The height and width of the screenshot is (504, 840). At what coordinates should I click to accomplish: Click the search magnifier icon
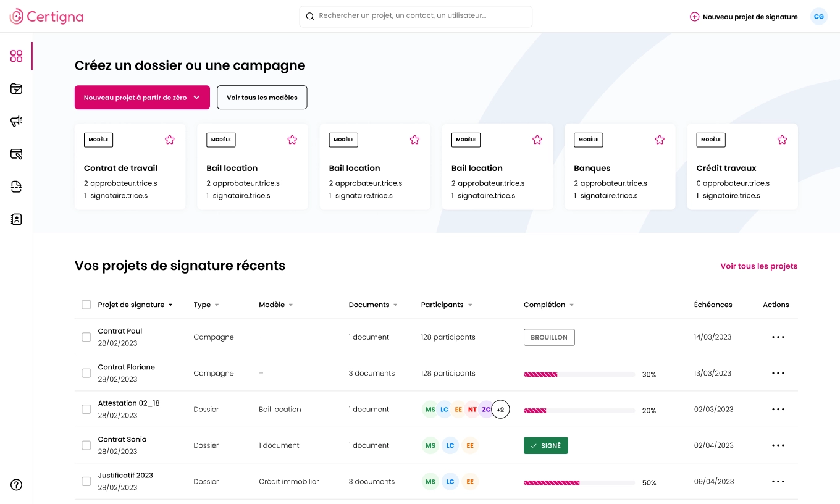(310, 17)
